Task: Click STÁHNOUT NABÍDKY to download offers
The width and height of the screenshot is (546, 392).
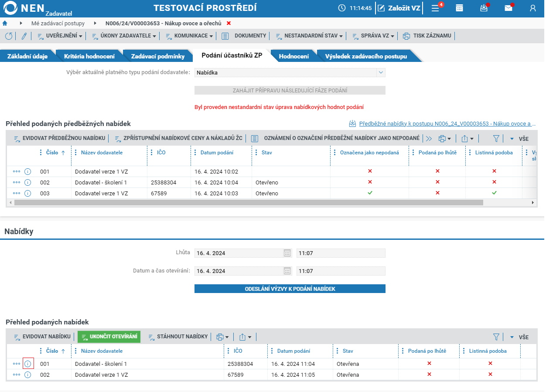Action: click(x=178, y=337)
